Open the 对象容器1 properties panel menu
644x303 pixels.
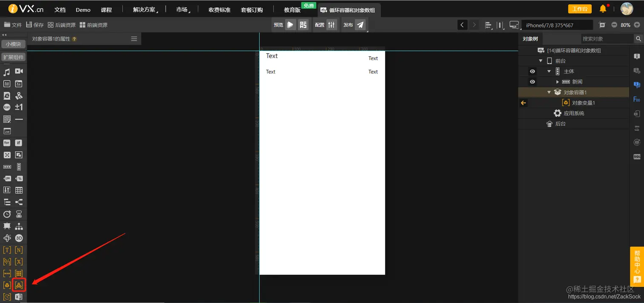134,39
